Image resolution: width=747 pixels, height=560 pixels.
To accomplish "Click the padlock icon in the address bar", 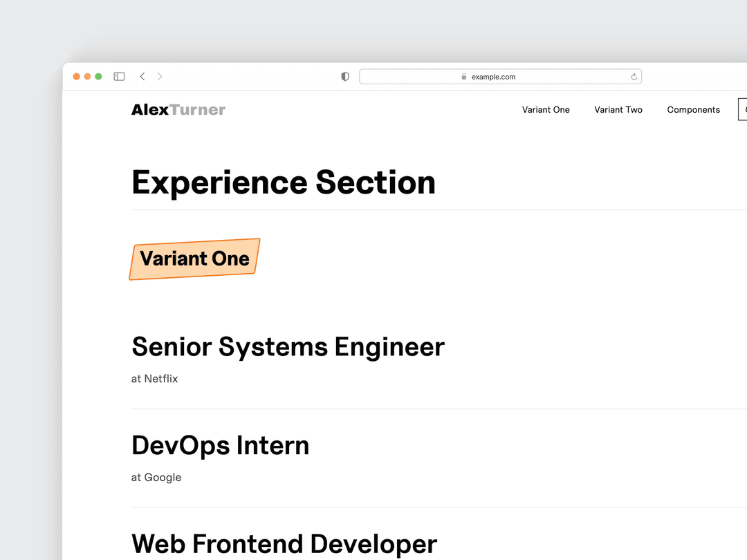I will tap(463, 77).
